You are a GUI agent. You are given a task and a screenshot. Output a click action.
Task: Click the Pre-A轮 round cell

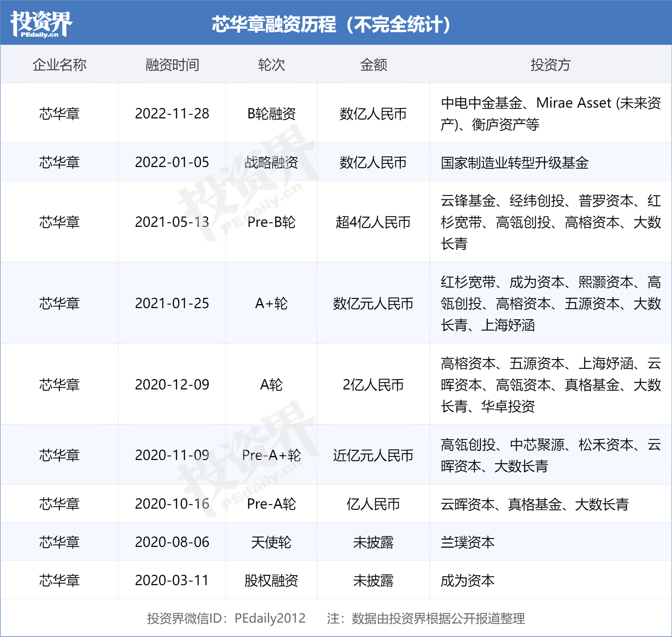(x=271, y=504)
